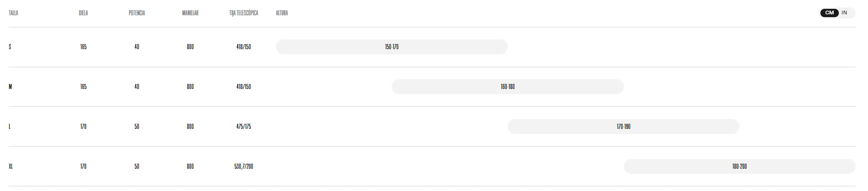Click the MANILLAR column header
Image resolution: width=868 pixels, height=191 pixels.
click(190, 13)
